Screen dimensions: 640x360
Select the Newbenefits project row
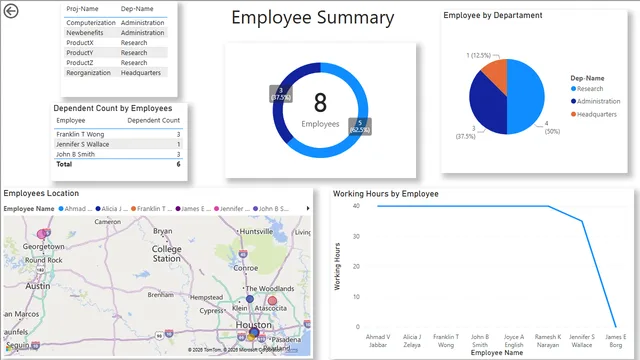coord(116,33)
